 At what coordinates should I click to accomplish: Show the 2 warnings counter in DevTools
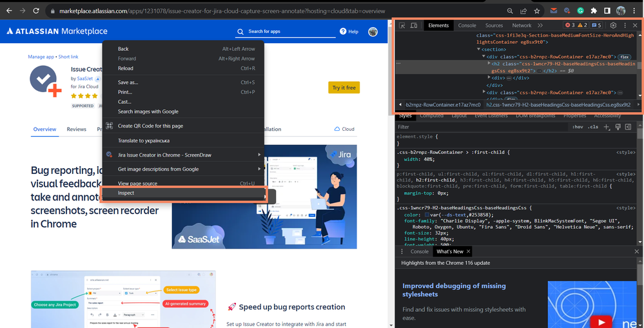[582, 25]
